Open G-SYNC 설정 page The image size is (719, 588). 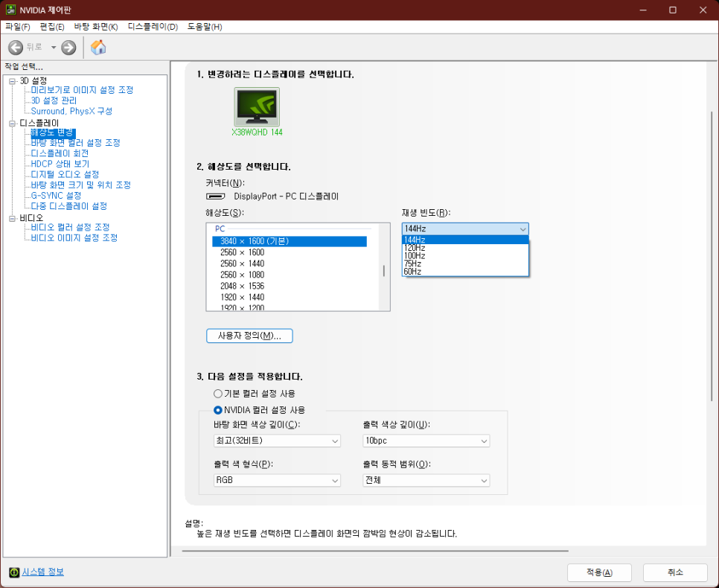click(56, 196)
